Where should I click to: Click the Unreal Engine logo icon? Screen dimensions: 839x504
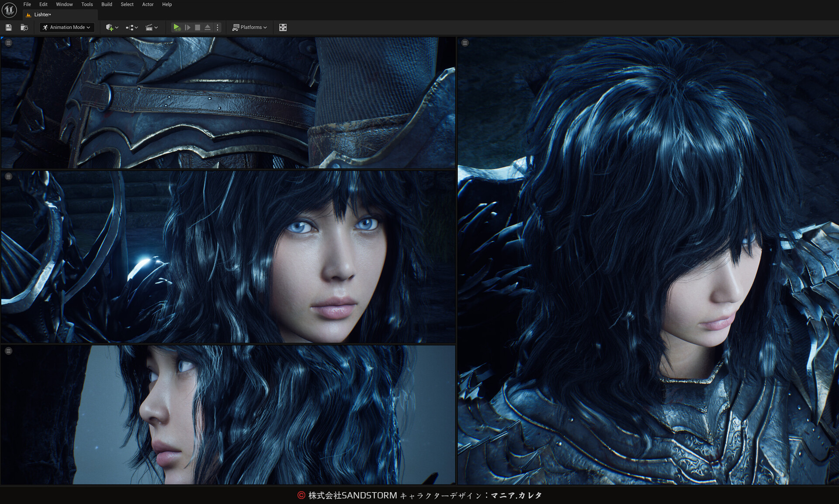pos(9,9)
